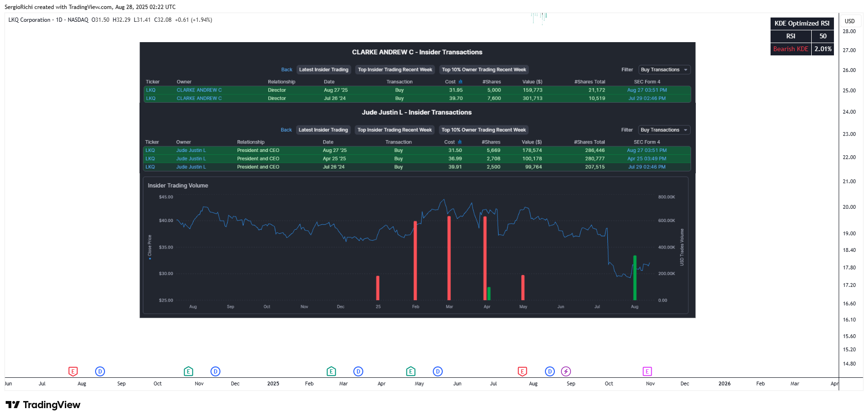Open the Filter dropdown in the Clarke Andrew panel
Screen dimensions: 868x419
click(664, 70)
